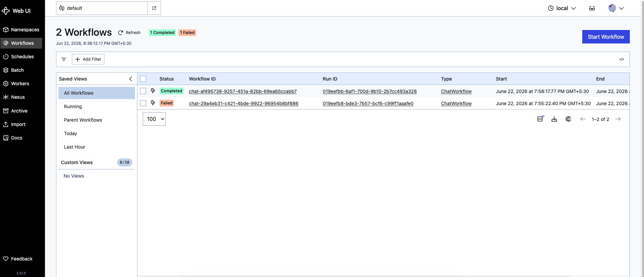Click the Start Workflow button
Viewport: 644px width, 277px height.
(x=606, y=37)
